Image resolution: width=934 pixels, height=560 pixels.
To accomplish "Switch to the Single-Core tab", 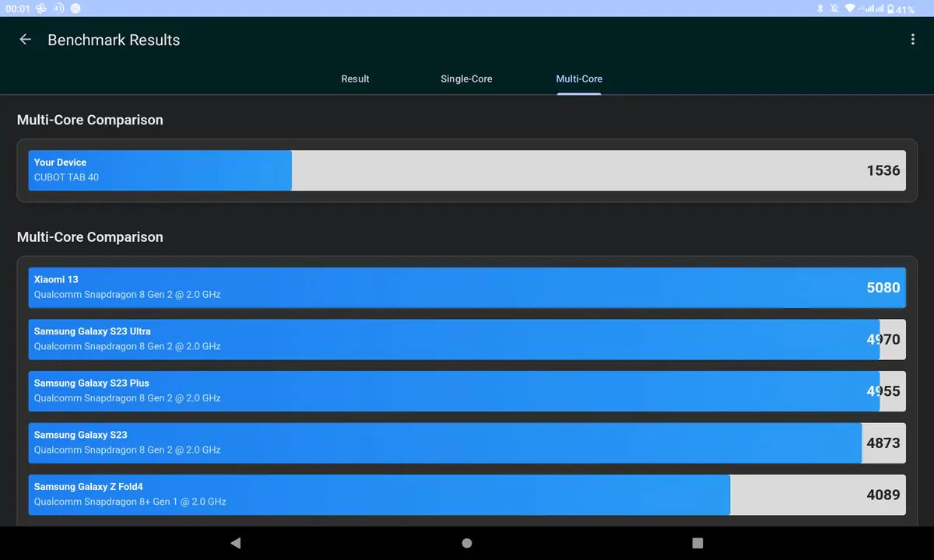I will click(x=466, y=79).
